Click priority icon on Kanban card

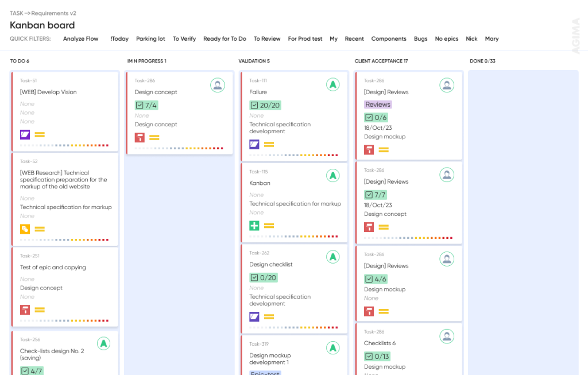(x=269, y=225)
